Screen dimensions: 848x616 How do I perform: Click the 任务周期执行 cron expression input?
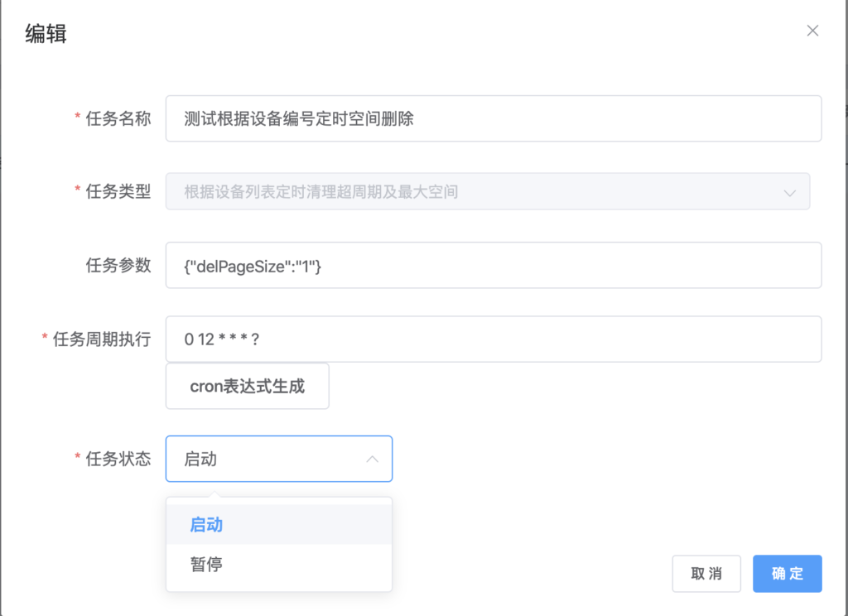click(493, 339)
